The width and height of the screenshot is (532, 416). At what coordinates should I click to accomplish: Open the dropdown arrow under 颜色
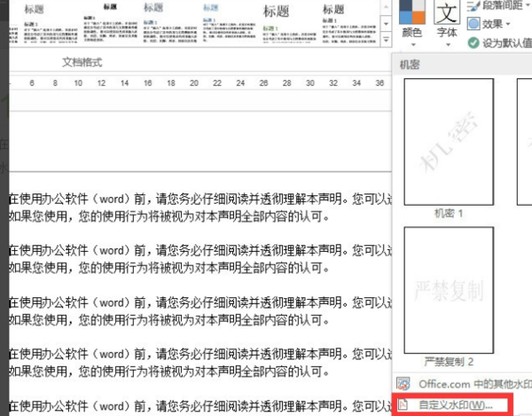413,44
